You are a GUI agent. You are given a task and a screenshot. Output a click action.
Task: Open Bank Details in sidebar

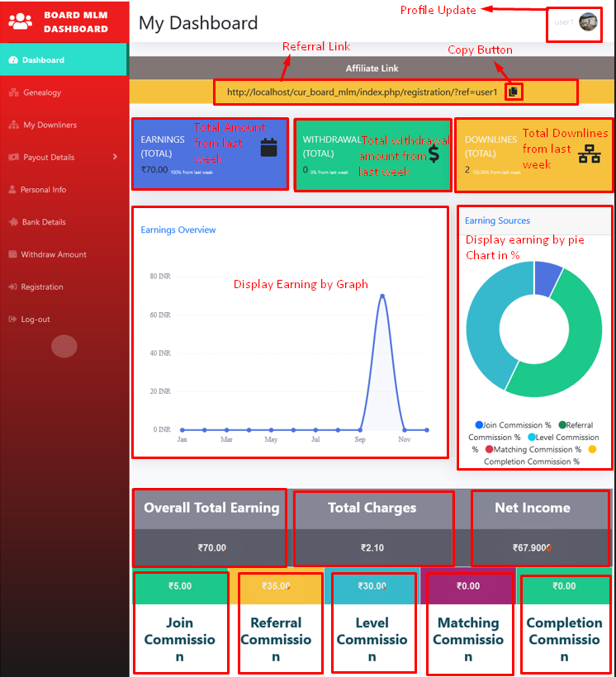point(64,222)
